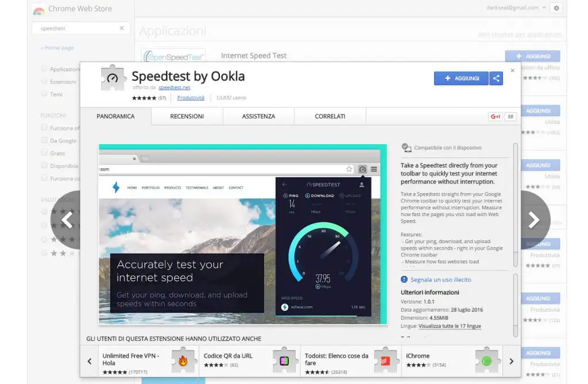Open Codice QR da URL title
This screenshot has width=588, height=384.
[x=228, y=356]
